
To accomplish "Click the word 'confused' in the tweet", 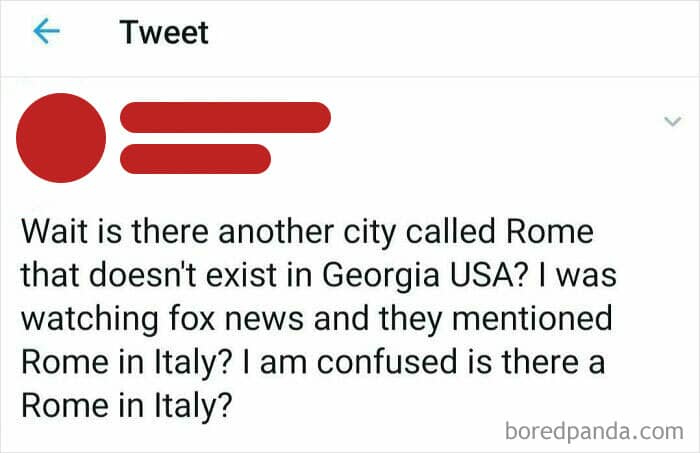I will pyautogui.click(x=387, y=362).
